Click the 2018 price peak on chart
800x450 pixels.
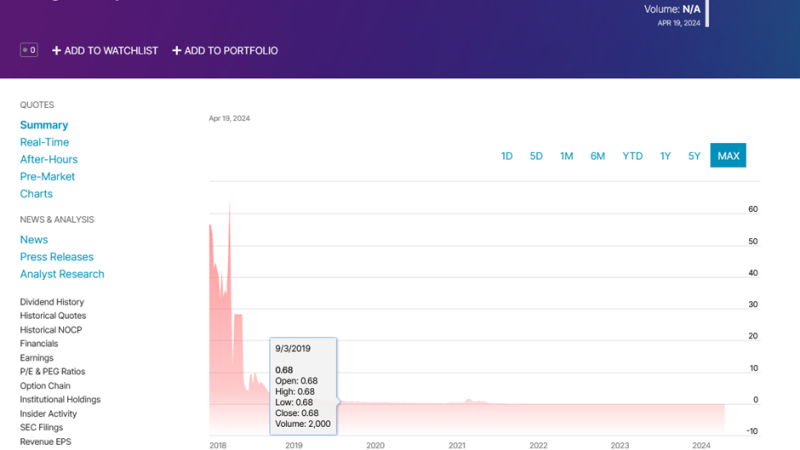click(230, 204)
